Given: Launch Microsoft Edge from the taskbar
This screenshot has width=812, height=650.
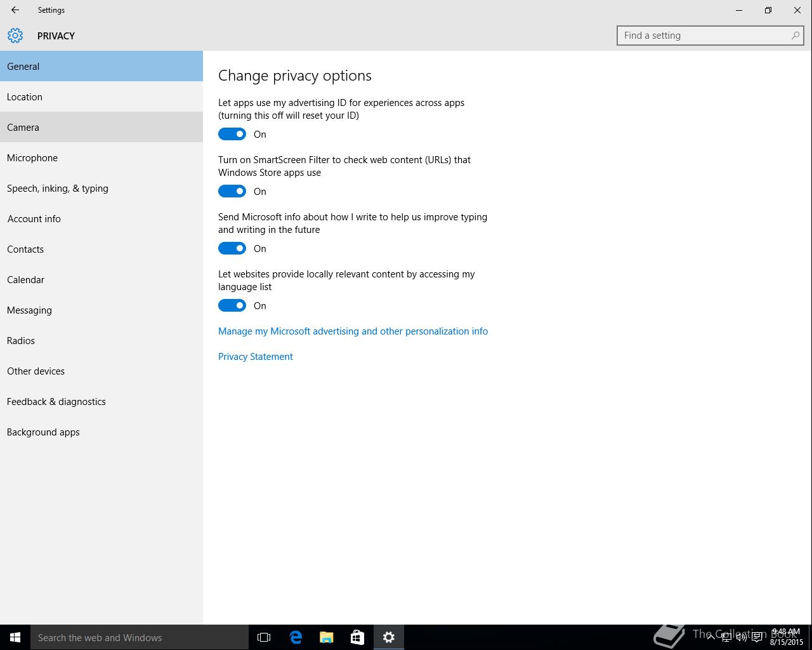Looking at the screenshot, I should (x=296, y=637).
